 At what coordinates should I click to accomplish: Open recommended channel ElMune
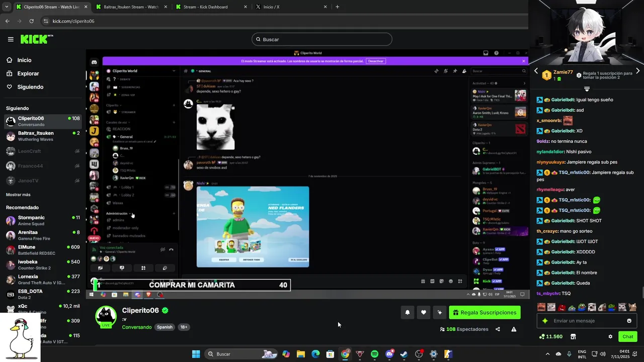[43, 250]
